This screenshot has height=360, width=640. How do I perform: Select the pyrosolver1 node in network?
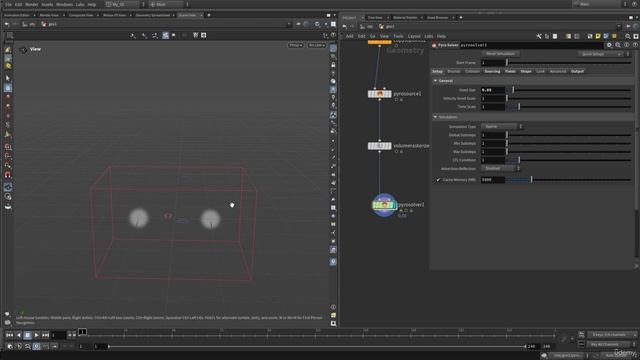pos(384,205)
